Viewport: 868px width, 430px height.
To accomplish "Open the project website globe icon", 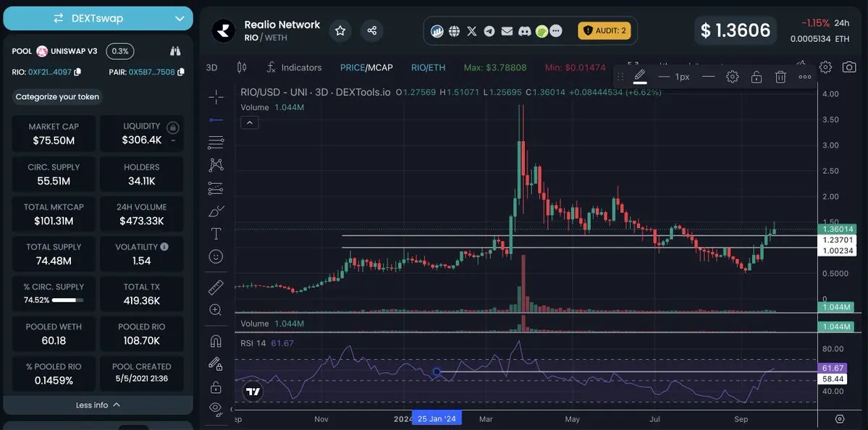I will (x=455, y=31).
